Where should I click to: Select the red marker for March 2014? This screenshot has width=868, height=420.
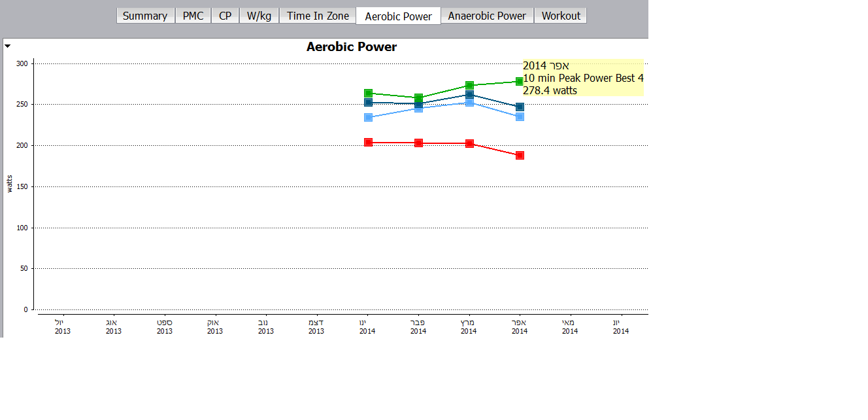[469, 143]
